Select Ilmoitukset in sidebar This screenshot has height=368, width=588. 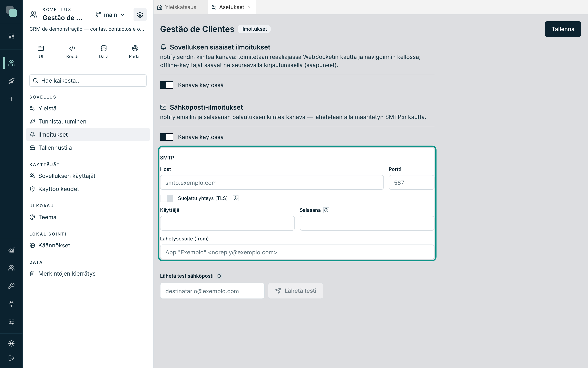coord(88,135)
